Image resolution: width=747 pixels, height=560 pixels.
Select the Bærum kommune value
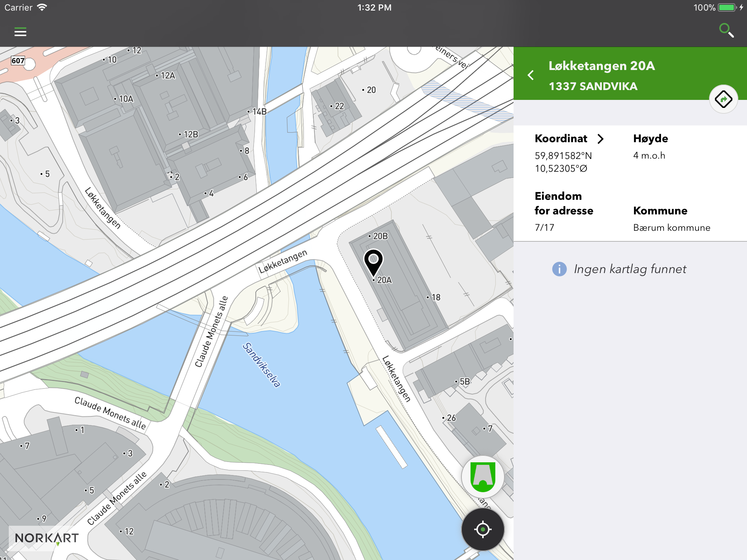672,227
